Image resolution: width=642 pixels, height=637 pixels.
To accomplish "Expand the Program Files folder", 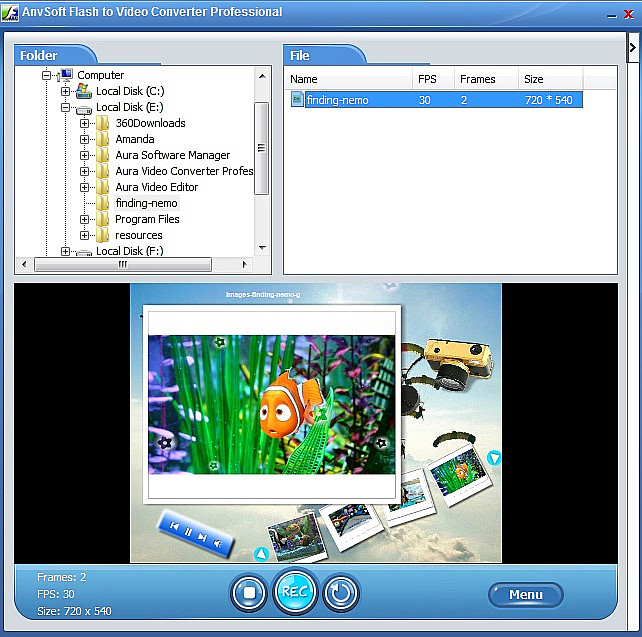I will [84, 219].
